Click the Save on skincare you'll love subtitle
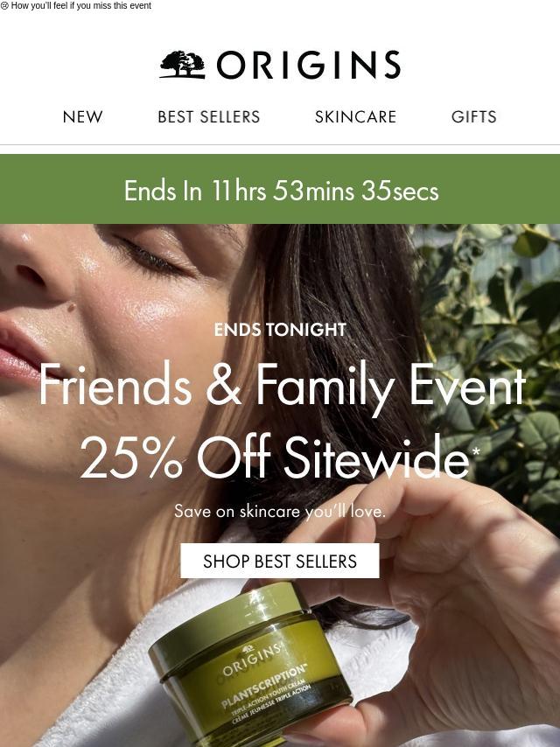This screenshot has width=560, height=747. coord(280,511)
